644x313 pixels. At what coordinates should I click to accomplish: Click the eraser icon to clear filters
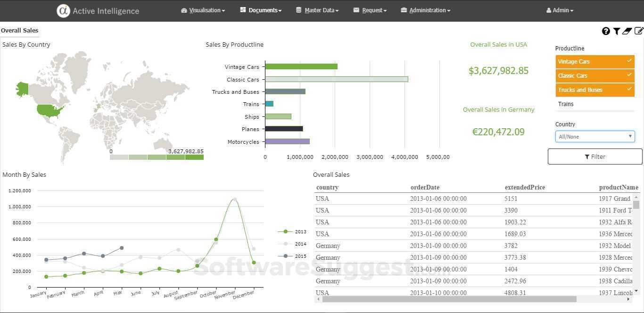pos(627,31)
